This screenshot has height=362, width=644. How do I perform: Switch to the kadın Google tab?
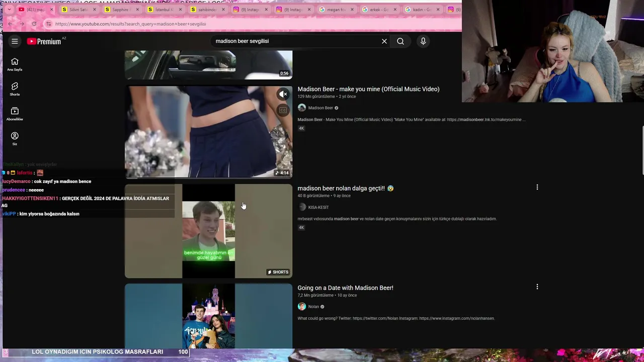coord(422,10)
